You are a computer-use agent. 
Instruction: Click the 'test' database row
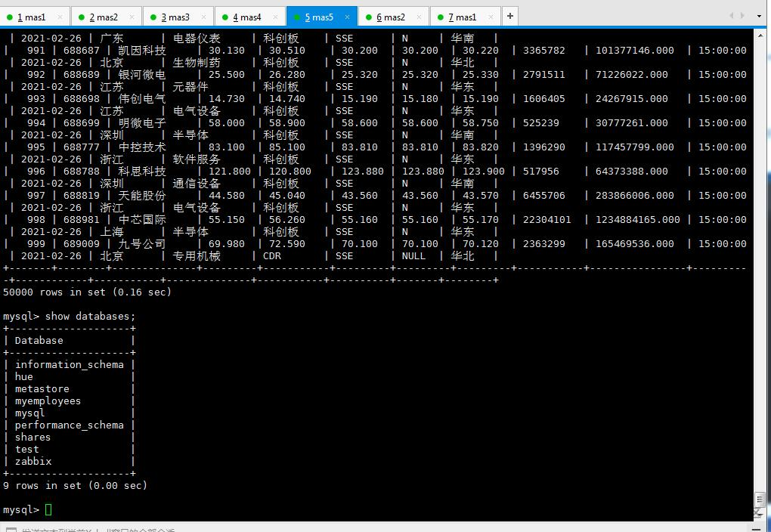tap(26, 449)
